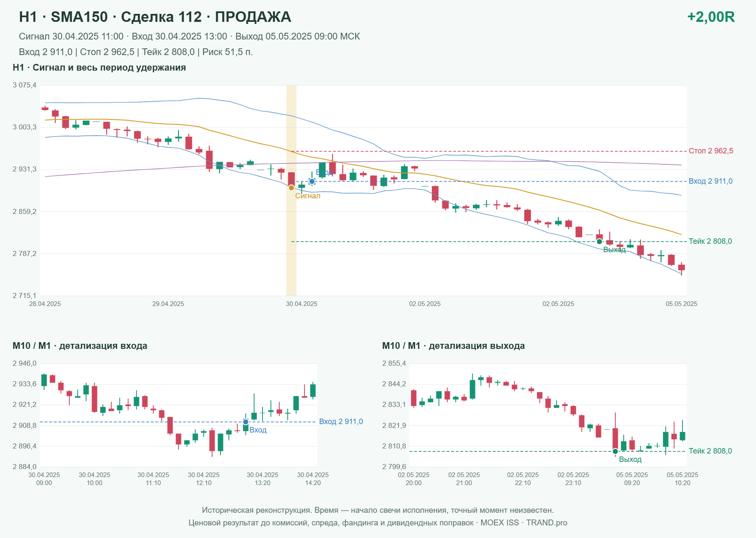Image resolution: width=756 pixels, height=538 pixels.
Task: Click the green exit dot in exit detail chart
Action: (615, 451)
